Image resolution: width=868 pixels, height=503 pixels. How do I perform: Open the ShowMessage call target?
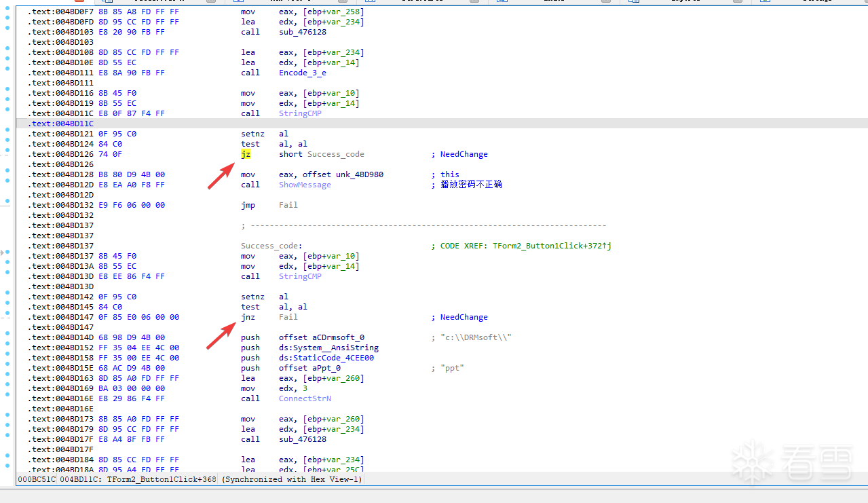[305, 185]
